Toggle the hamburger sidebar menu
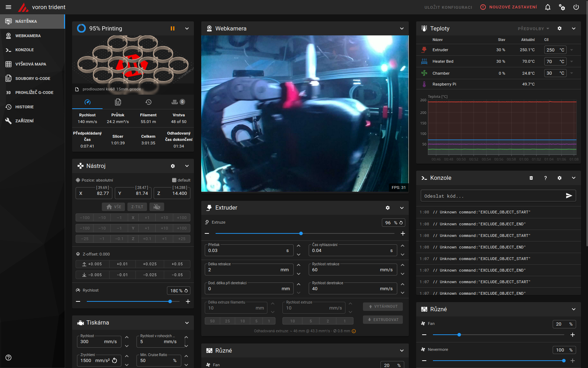This screenshot has height=368, width=588. pyautogui.click(x=8, y=7)
